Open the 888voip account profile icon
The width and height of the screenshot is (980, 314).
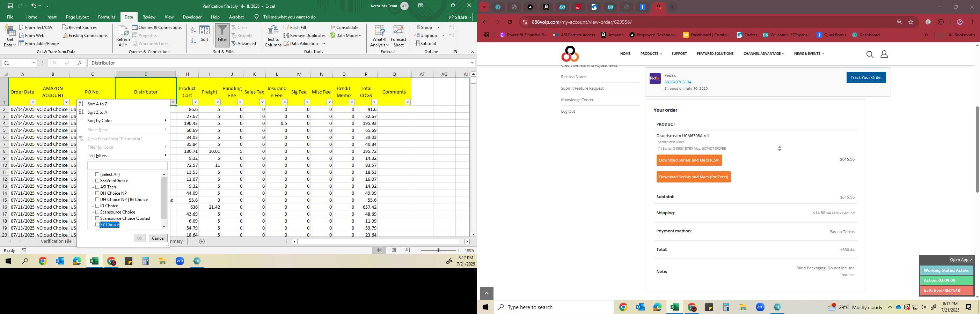coord(884,54)
